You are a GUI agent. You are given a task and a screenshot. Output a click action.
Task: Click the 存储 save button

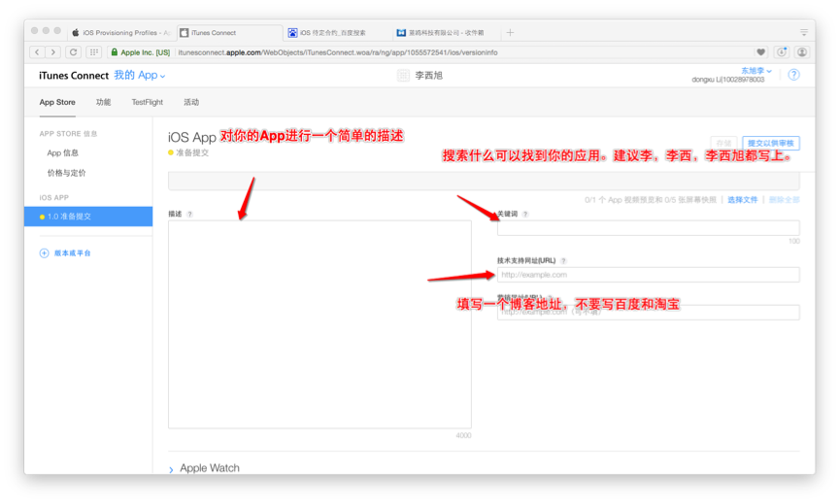coord(723,143)
